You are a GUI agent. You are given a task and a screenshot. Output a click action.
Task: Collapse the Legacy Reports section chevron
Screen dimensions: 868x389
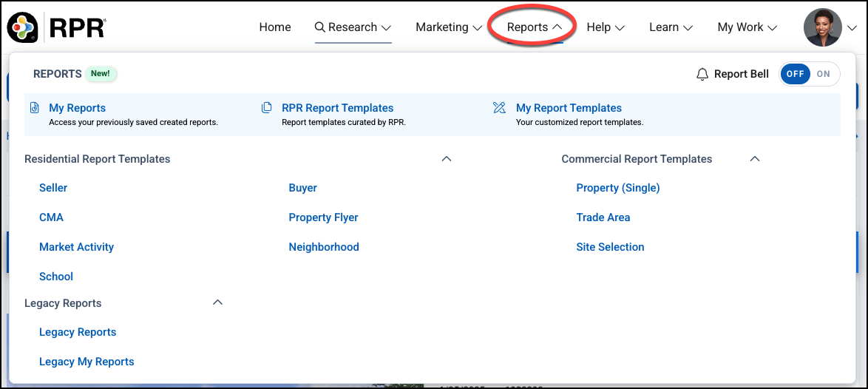[x=217, y=302]
